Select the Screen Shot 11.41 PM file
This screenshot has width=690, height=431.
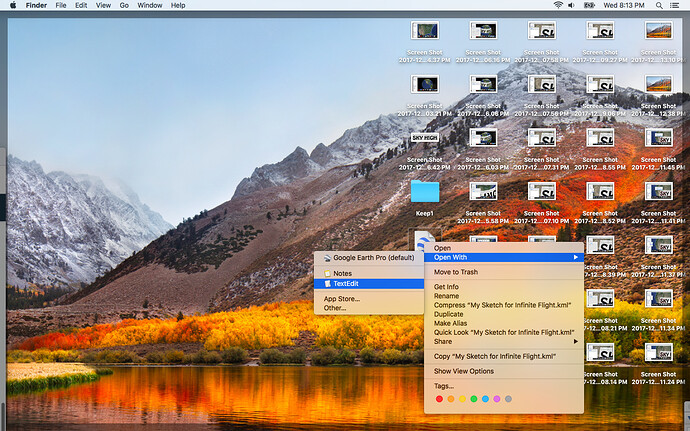click(659, 192)
